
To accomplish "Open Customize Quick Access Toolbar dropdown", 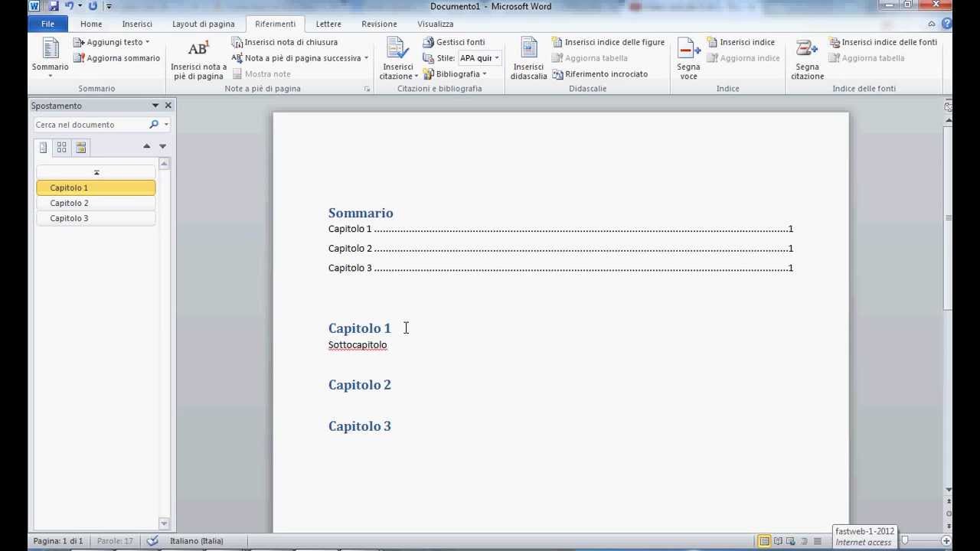I will click(x=109, y=6).
